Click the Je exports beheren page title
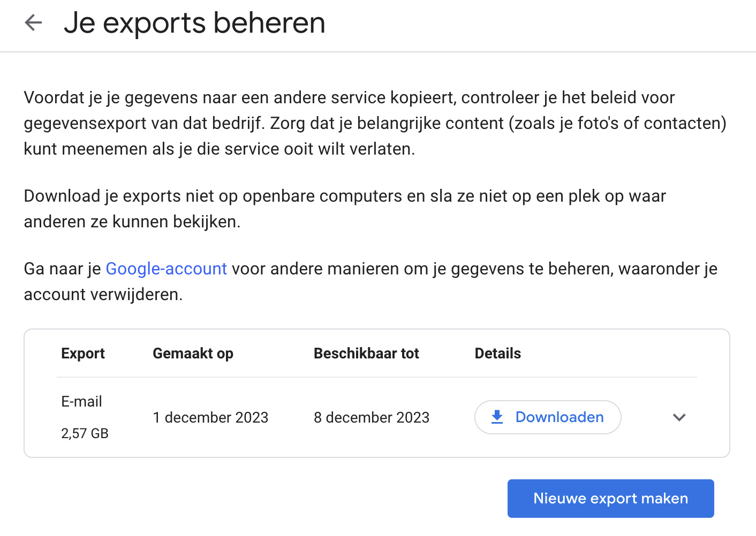 tap(194, 23)
